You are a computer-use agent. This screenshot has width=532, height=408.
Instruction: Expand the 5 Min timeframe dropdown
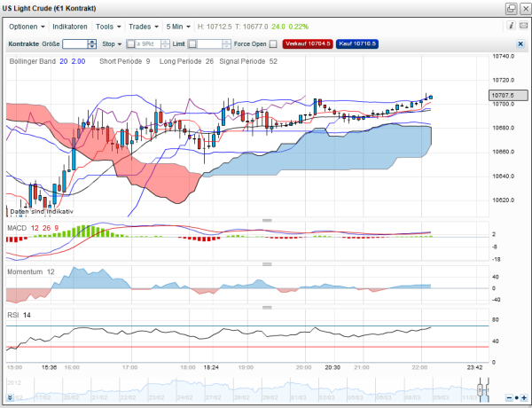coord(179,27)
